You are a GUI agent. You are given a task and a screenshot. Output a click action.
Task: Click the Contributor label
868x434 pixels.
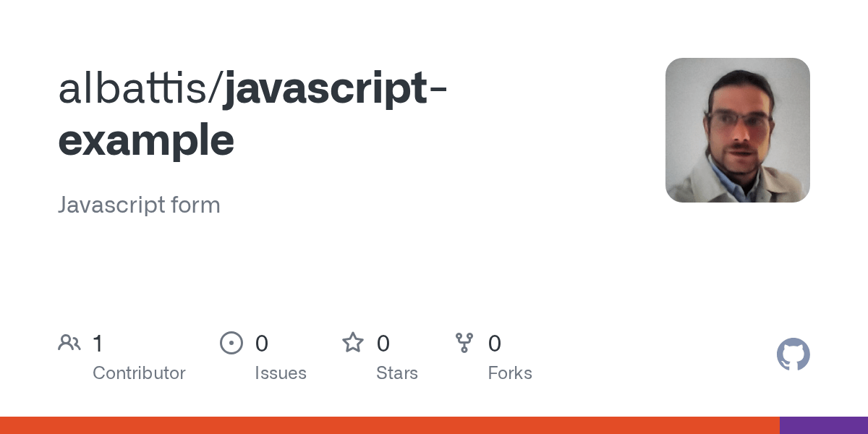139,373
